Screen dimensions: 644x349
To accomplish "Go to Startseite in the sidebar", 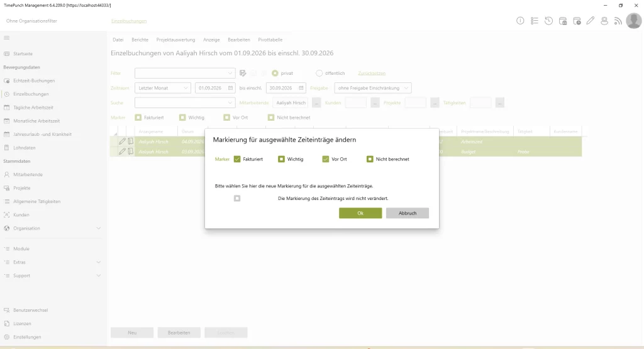I will pyautogui.click(x=23, y=54).
